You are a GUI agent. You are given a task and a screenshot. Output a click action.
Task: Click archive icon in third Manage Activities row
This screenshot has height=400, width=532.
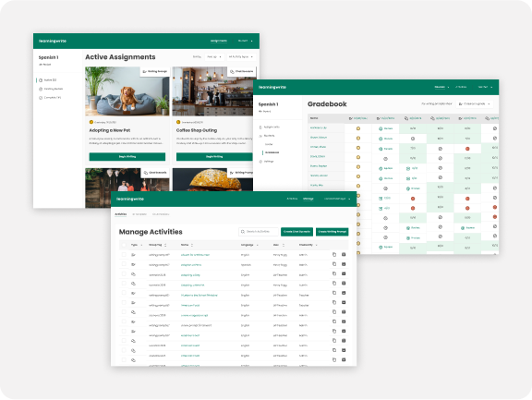click(x=344, y=273)
